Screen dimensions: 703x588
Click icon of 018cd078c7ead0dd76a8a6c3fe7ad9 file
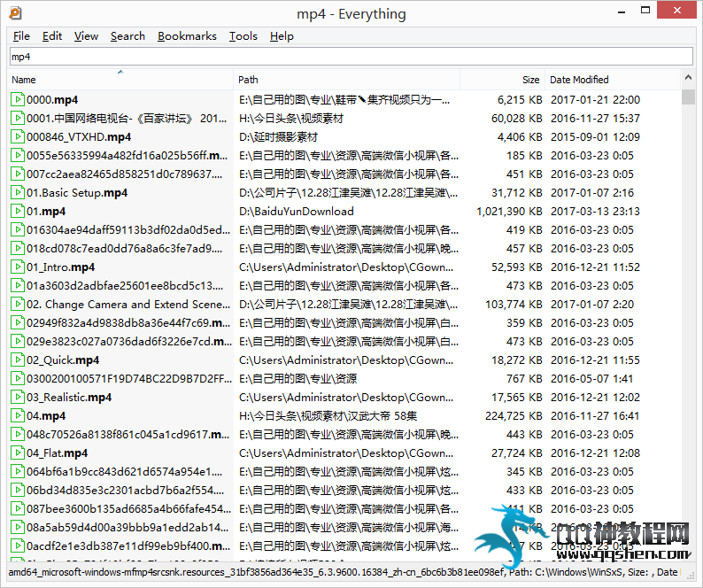(x=17, y=248)
